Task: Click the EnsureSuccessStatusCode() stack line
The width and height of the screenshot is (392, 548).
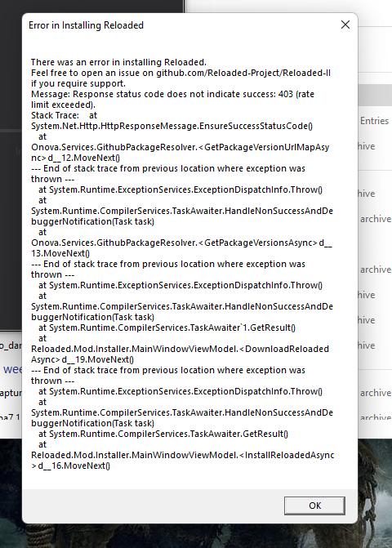Action: coord(171,126)
